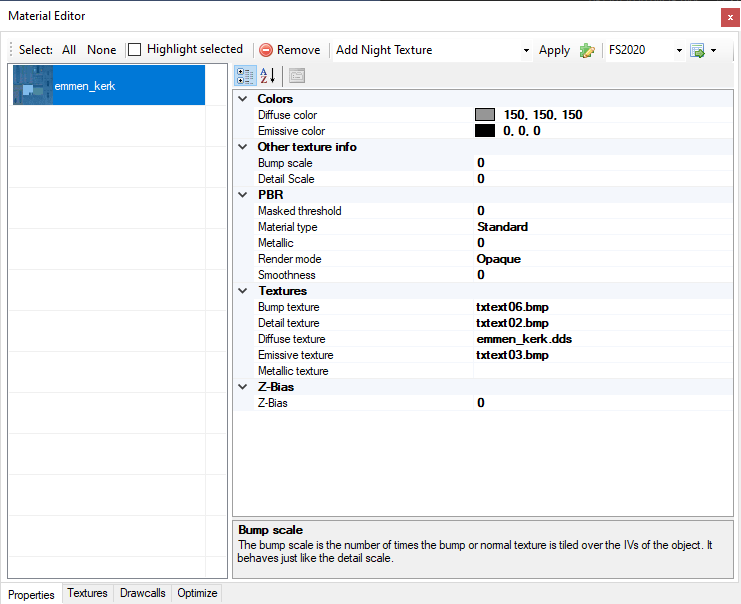
Task: Click the Apply button
Action: (x=554, y=50)
